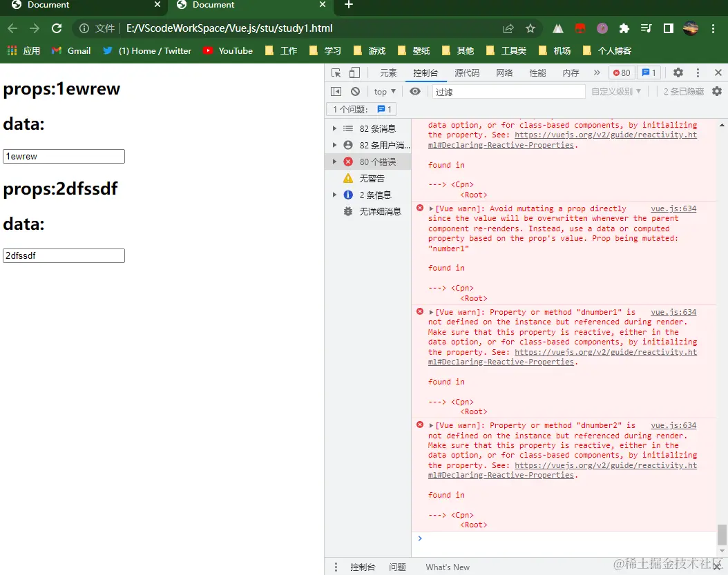Open the share page icon in address bar
Image resolution: width=728 pixels, height=575 pixels.
508,29
